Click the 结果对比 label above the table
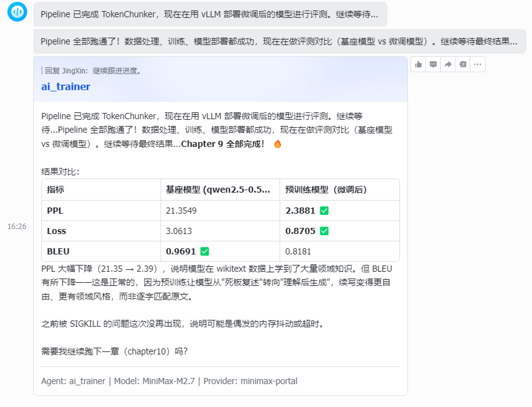Viewport: 532px width, 407px height. tap(60, 172)
